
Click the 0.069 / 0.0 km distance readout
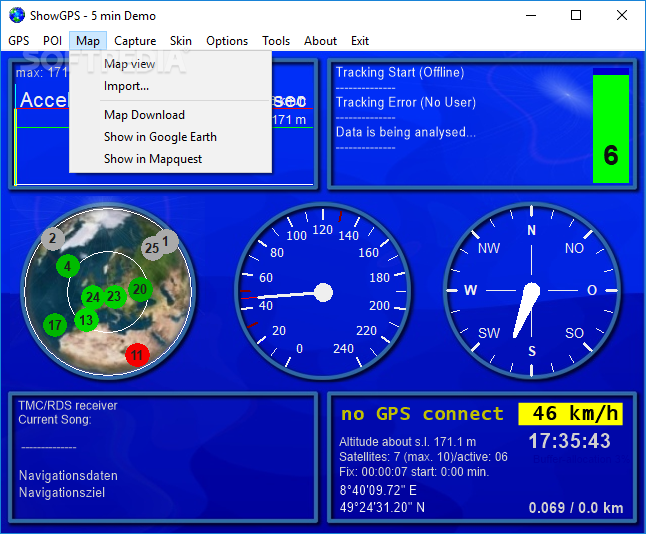[576, 508]
